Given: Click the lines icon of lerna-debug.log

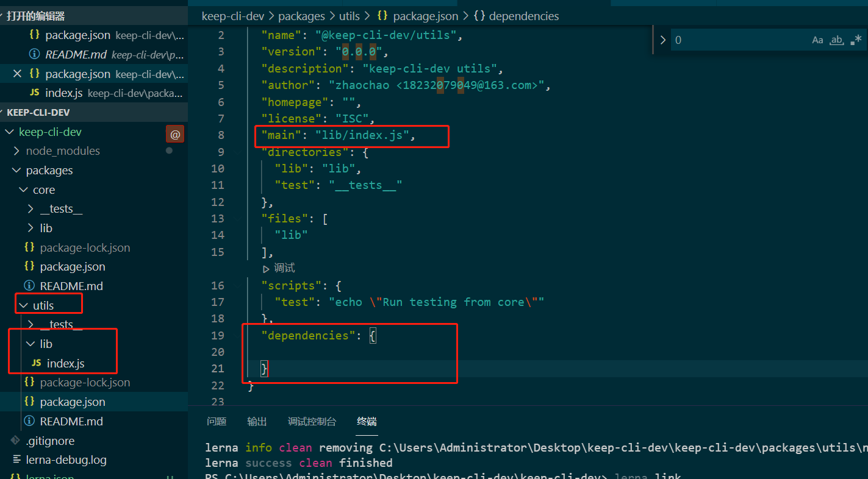Looking at the screenshot, I should (x=16, y=459).
